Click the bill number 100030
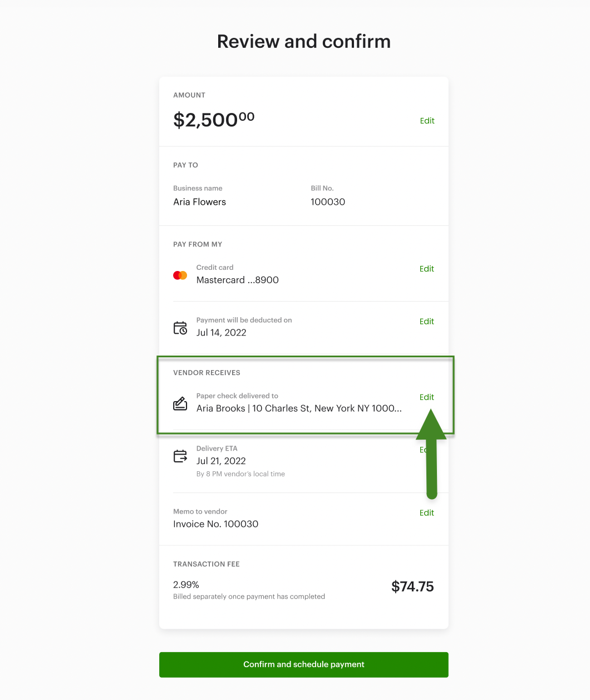Viewport: 590px width, 700px height. point(328,202)
